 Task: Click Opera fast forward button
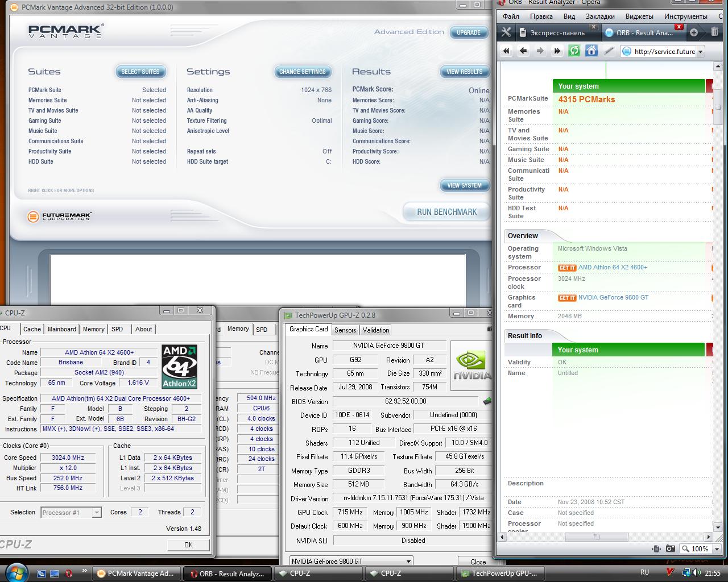557,51
